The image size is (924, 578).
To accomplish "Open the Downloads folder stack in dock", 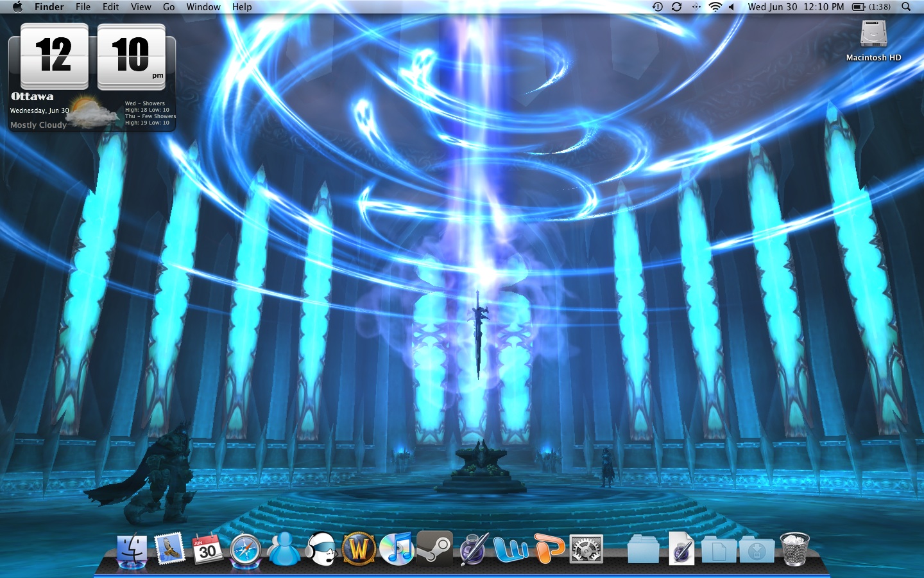I will (x=757, y=550).
